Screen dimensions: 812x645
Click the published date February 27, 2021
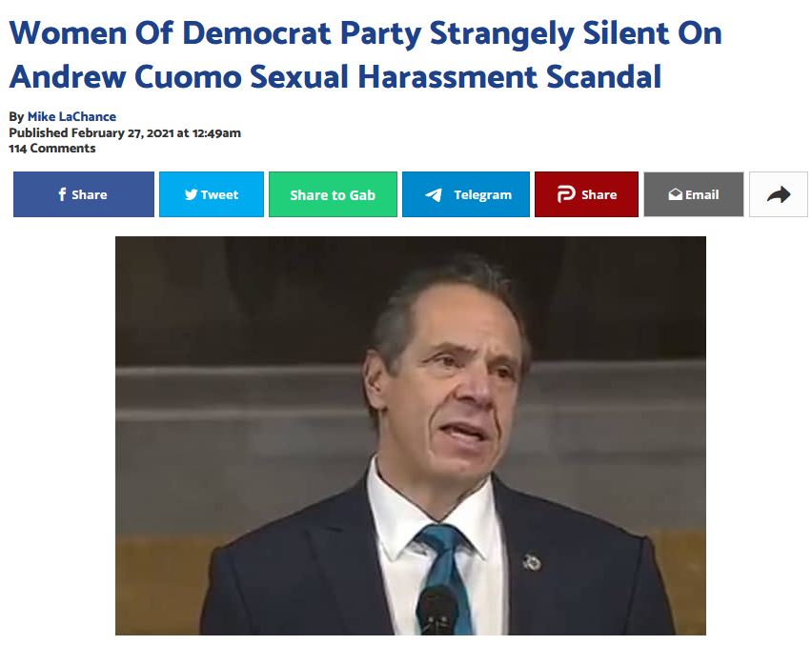[122, 133]
